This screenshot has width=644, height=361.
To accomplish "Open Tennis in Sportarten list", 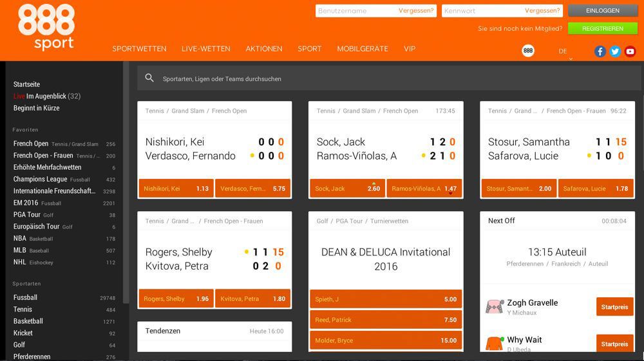I will click(64, 310).
